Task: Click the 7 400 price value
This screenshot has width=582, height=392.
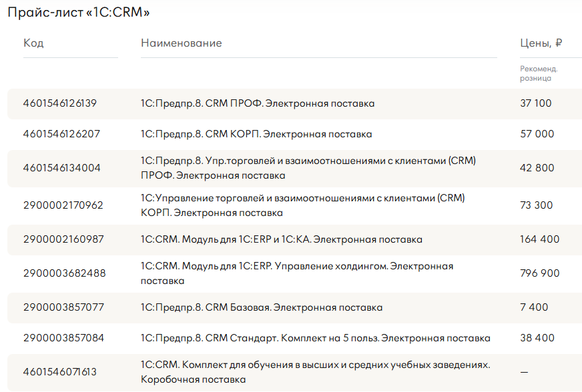Action: (x=534, y=307)
